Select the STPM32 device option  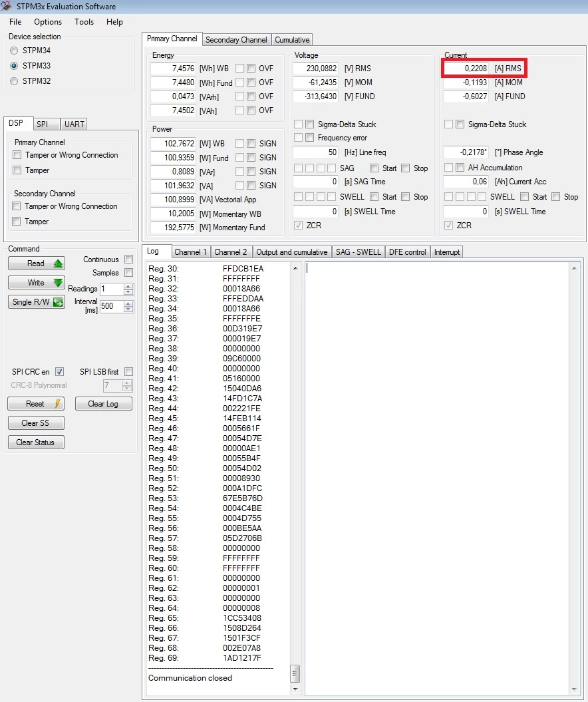(14, 81)
